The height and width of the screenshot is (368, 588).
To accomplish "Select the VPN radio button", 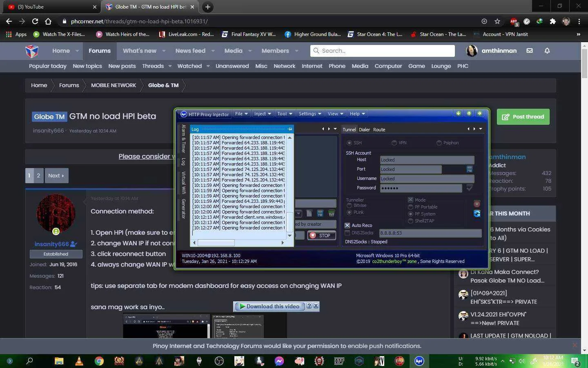I will tap(394, 143).
